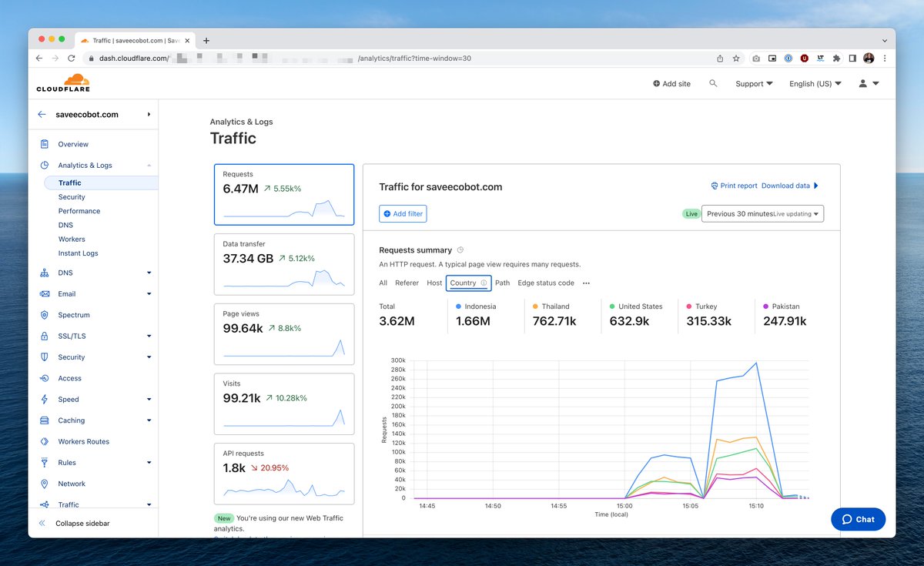The width and height of the screenshot is (924, 566).
Task: Open the user account dropdown
Action: click(x=869, y=83)
